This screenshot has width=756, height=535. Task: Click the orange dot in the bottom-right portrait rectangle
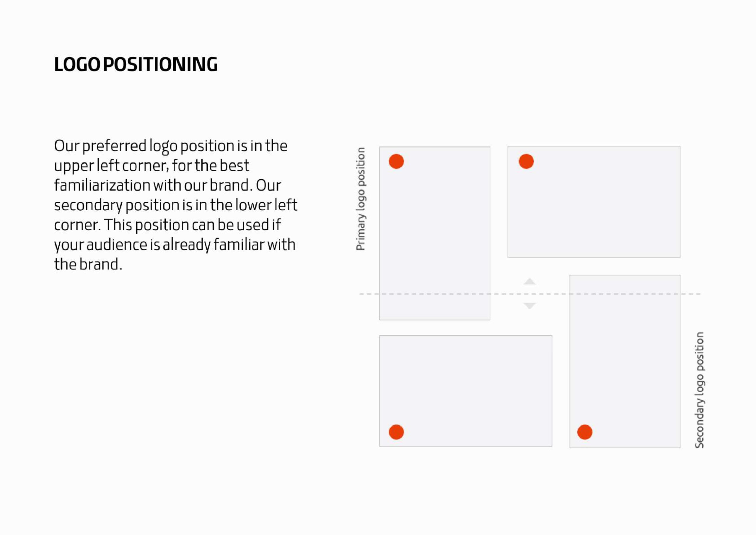coord(585,432)
